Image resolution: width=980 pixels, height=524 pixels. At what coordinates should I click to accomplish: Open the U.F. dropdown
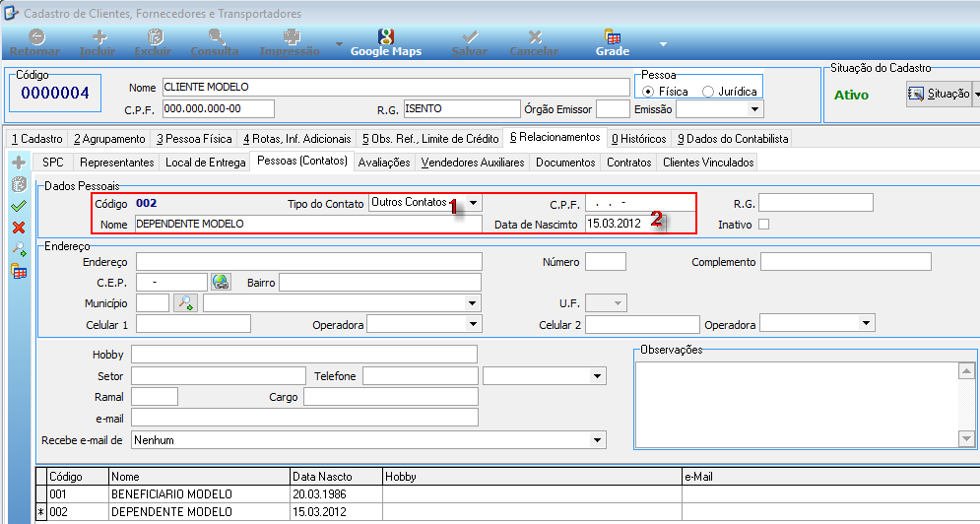619,303
